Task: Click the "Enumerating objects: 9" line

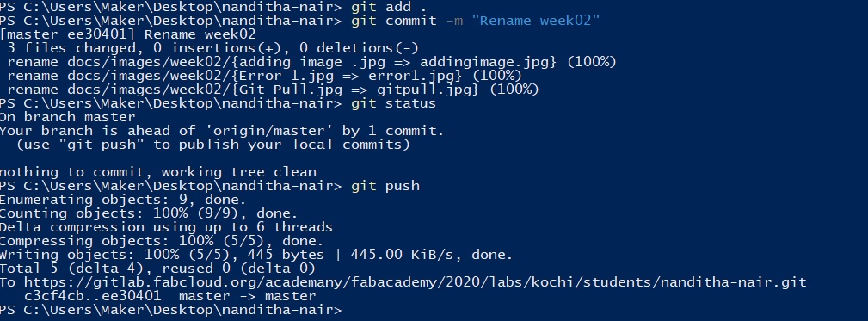Action: (x=123, y=200)
